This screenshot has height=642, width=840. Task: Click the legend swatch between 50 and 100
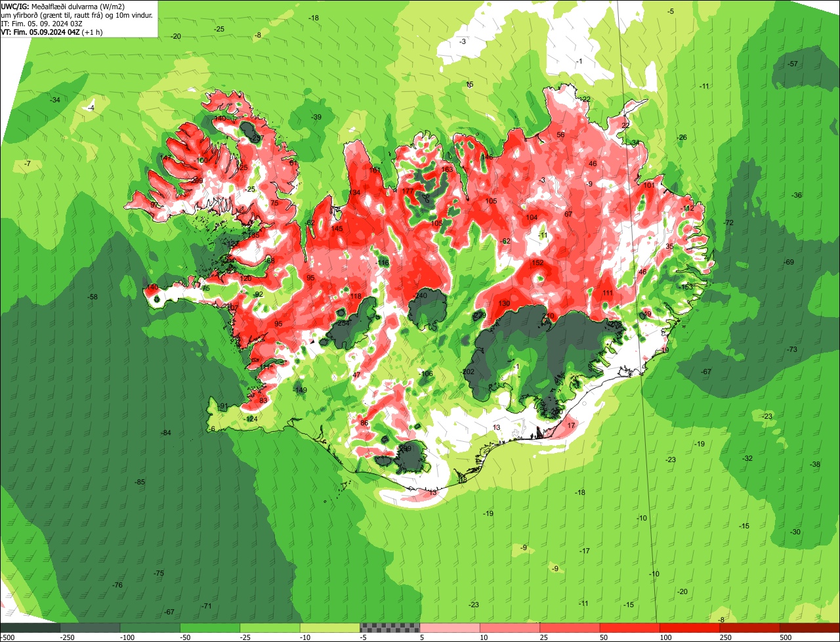click(x=630, y=628)
